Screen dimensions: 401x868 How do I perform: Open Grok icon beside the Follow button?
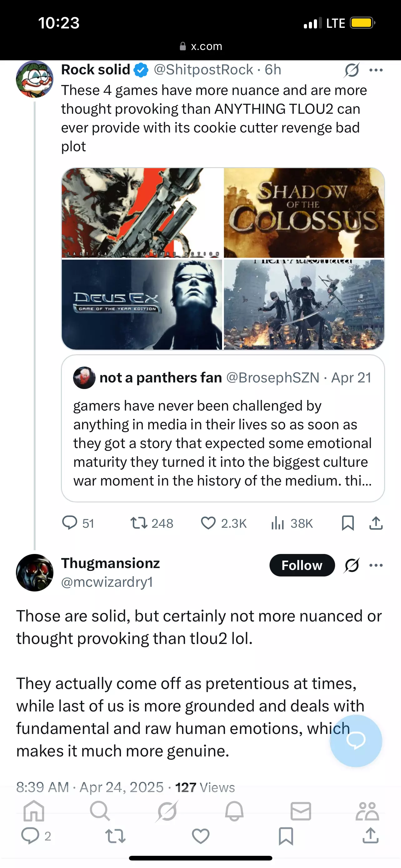coord(352,566)
